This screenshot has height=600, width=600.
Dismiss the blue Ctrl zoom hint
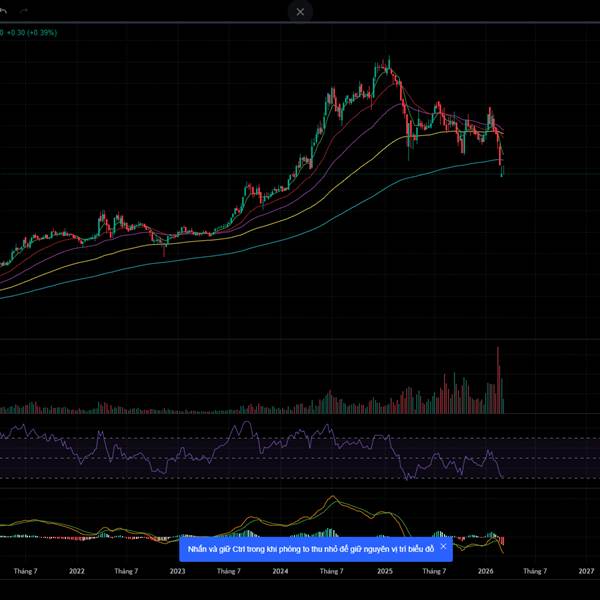coord(443,546)
